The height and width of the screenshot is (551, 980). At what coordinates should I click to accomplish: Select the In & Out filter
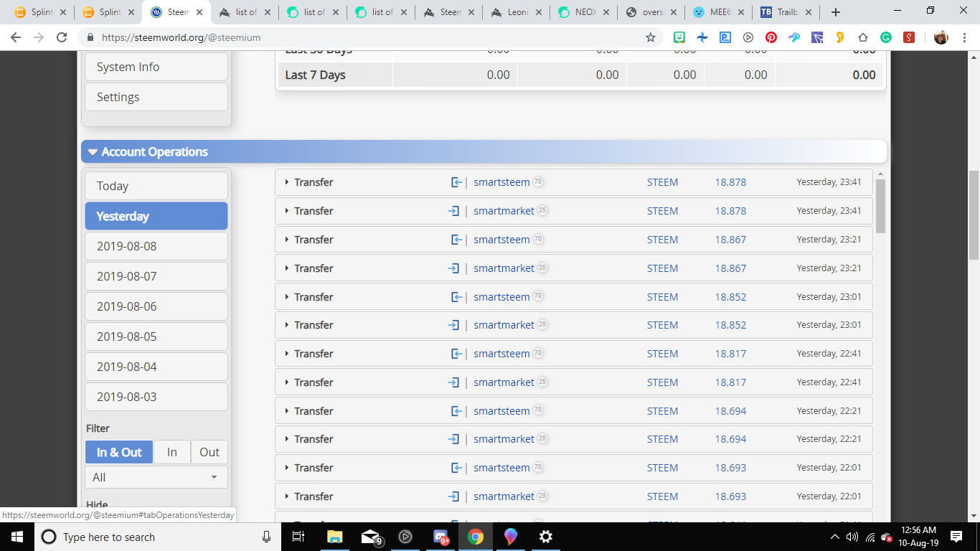click(119, 452)
